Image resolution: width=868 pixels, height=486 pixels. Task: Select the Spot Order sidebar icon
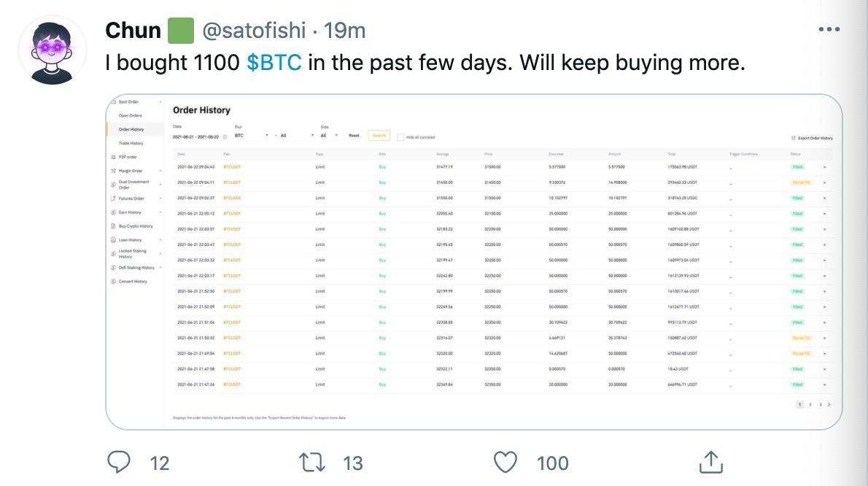tap(113, 101)
